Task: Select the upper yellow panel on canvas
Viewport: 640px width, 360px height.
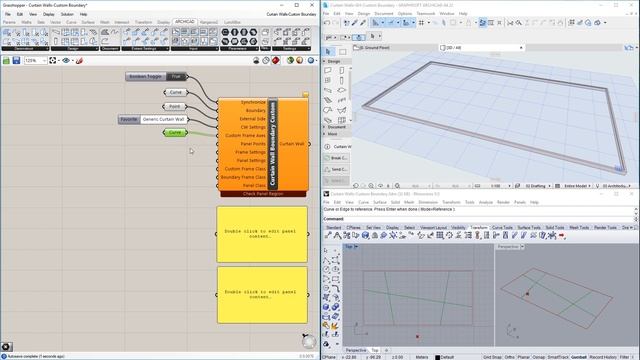Action: pyautogui.click(x=262, y=234)
